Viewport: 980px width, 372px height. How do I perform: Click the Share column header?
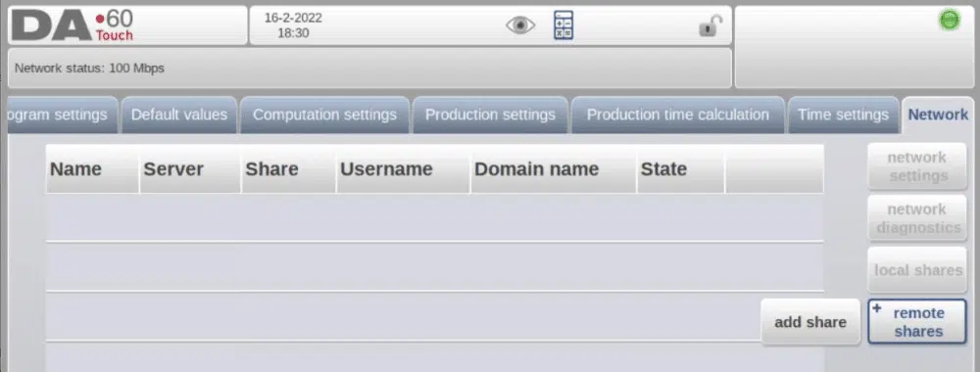288,169
